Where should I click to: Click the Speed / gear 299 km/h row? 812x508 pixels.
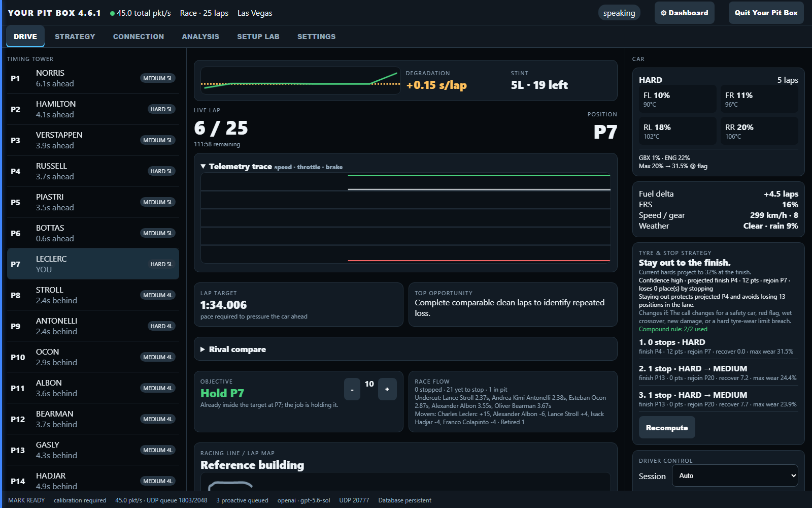(718, 215)
